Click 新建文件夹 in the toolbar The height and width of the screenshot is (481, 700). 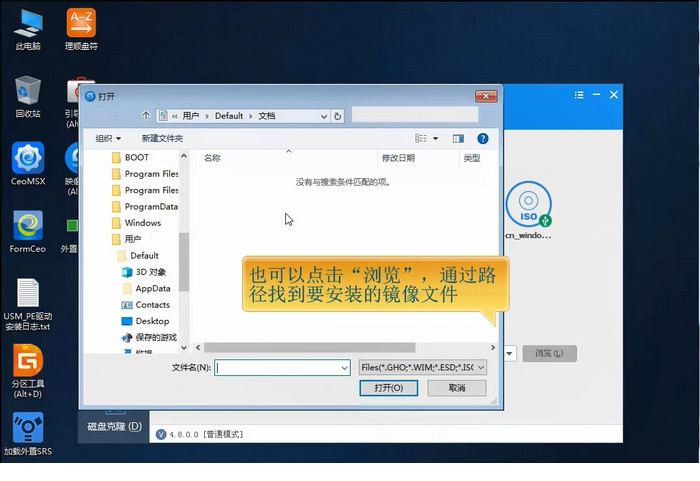(x=162, y=138)
